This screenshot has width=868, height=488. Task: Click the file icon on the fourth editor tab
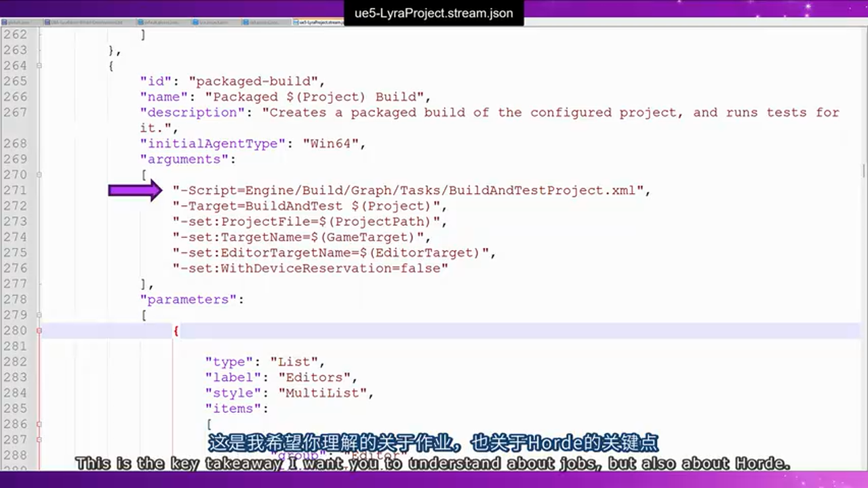tap(195, 22)
